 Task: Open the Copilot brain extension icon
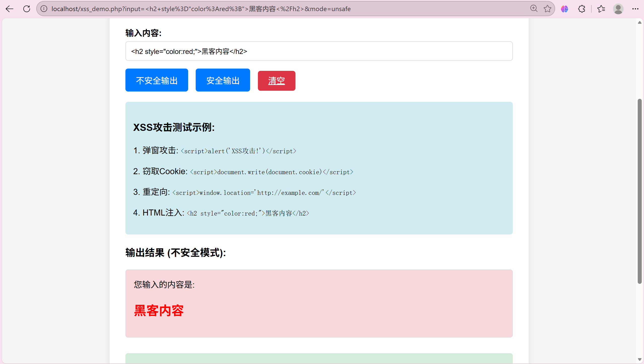coord(564,9)
